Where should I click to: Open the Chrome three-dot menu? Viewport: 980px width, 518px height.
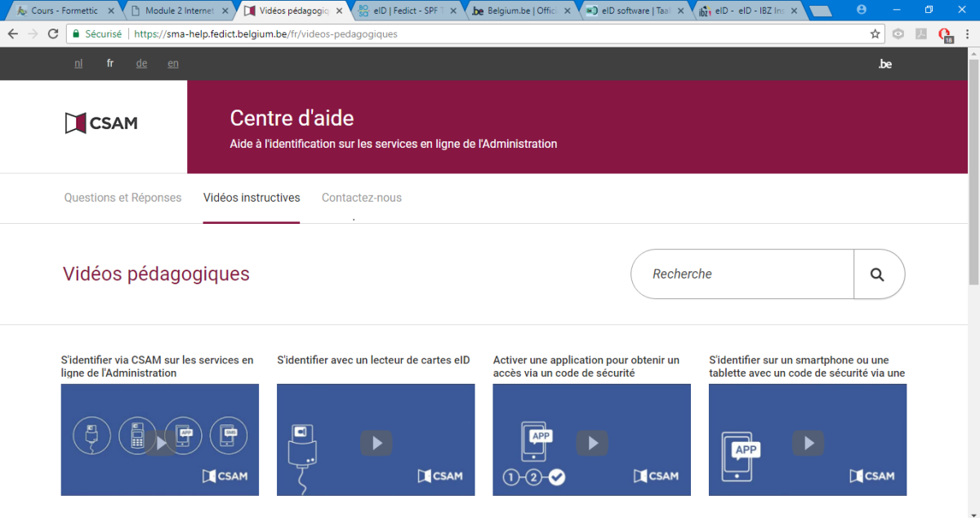tap(967, 34)
